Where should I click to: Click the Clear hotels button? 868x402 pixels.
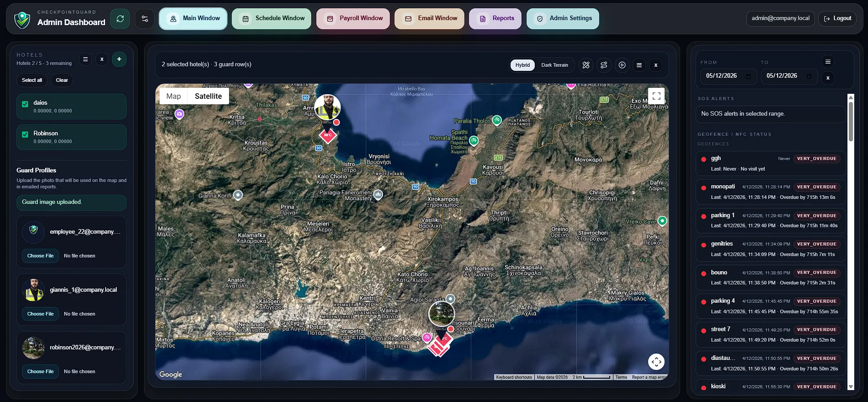pyautogui.click(x=62, y=80)
